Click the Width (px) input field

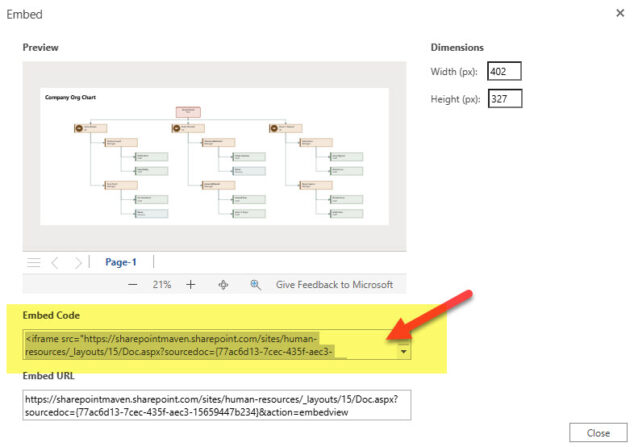tap(504, 72)
